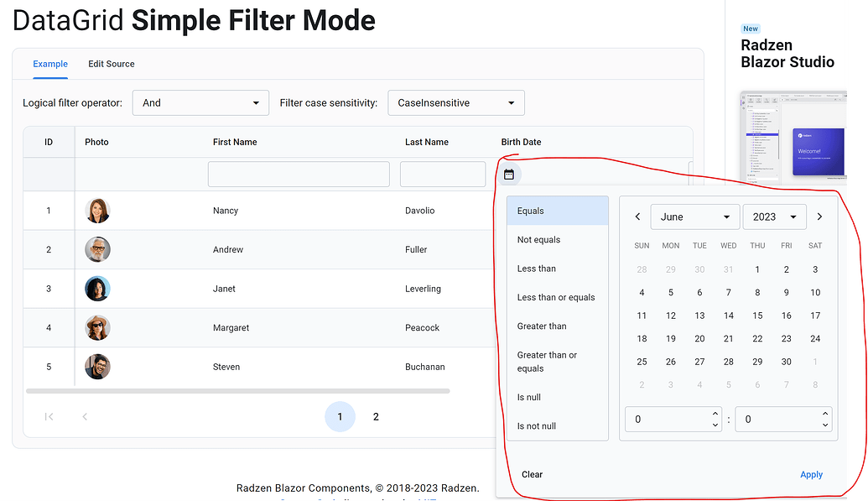Screen dimensions: 868x501
Task: Select the Greater than filter operator
Action: [558, 326]
